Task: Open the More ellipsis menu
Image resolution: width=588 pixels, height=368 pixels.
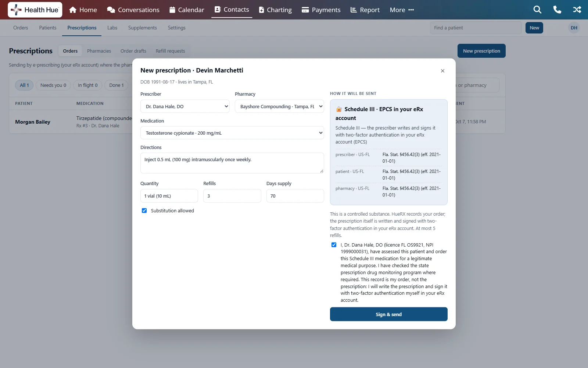Action: pyautogui.click(x=402, y=10)
